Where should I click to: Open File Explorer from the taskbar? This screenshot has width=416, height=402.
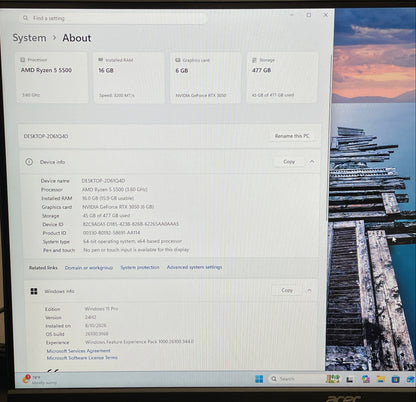pyautogui.click(x=381, y=379)
